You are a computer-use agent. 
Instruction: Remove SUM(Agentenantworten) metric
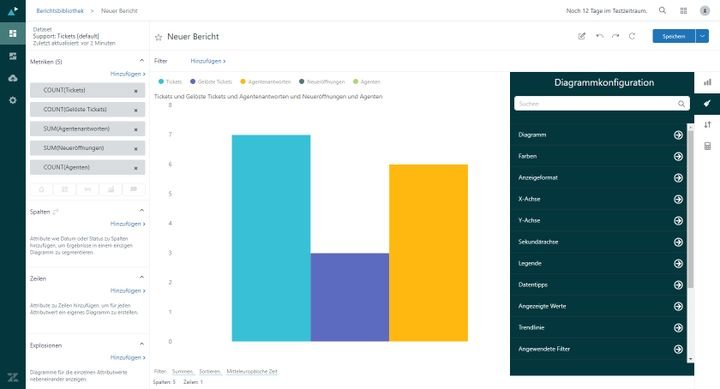(135, 130)
